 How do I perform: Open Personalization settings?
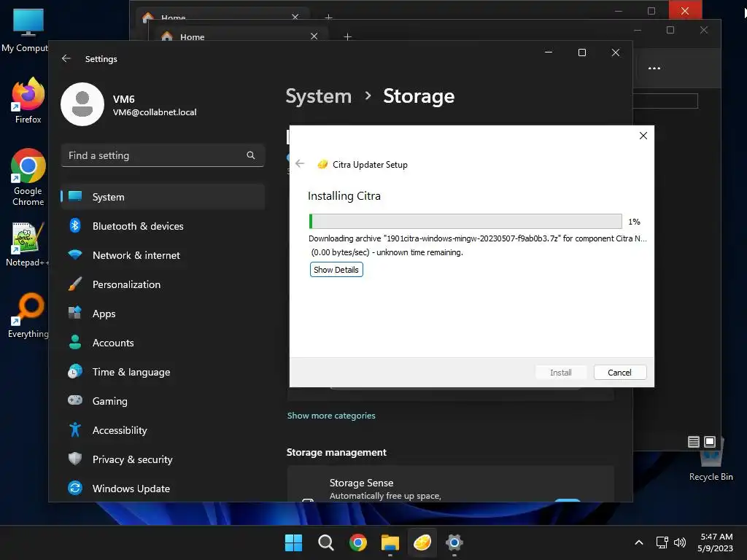163,284
